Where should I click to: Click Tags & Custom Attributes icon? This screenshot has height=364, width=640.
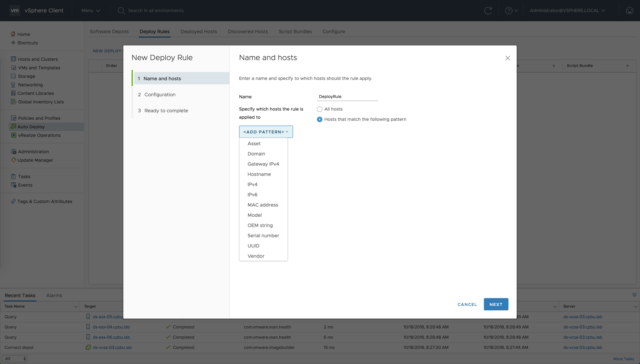13,201
